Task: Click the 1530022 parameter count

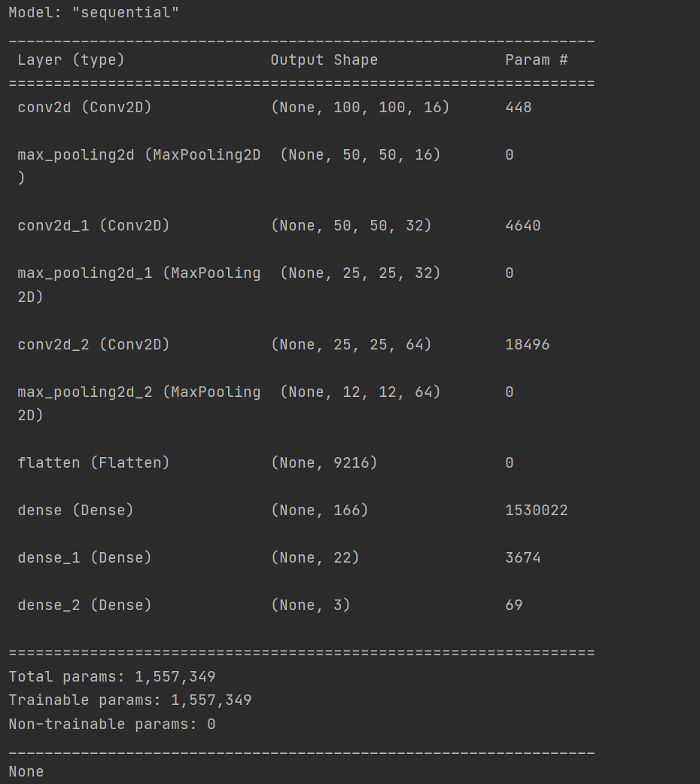Action: tap(536, 511)
